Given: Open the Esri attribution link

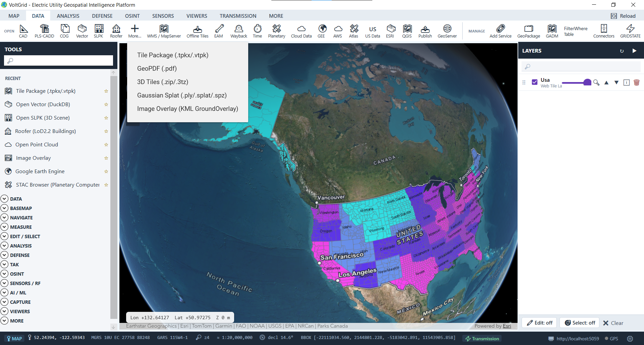Looking at the screenshot, I should point(507,326).
